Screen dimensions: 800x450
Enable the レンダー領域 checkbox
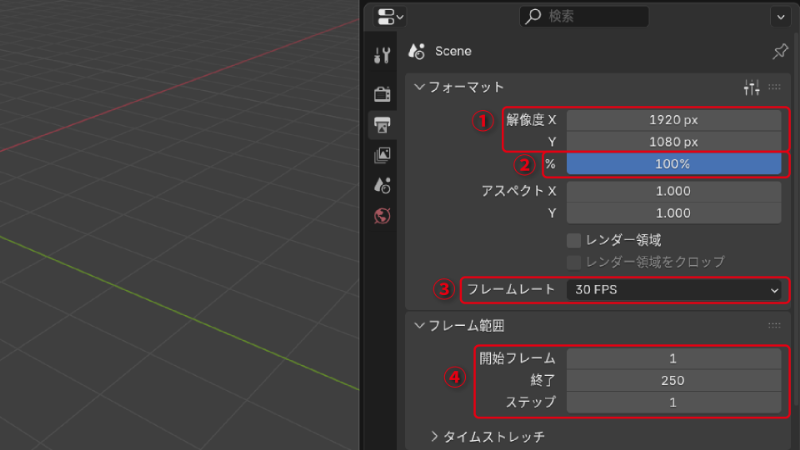[x=574, y=240]
